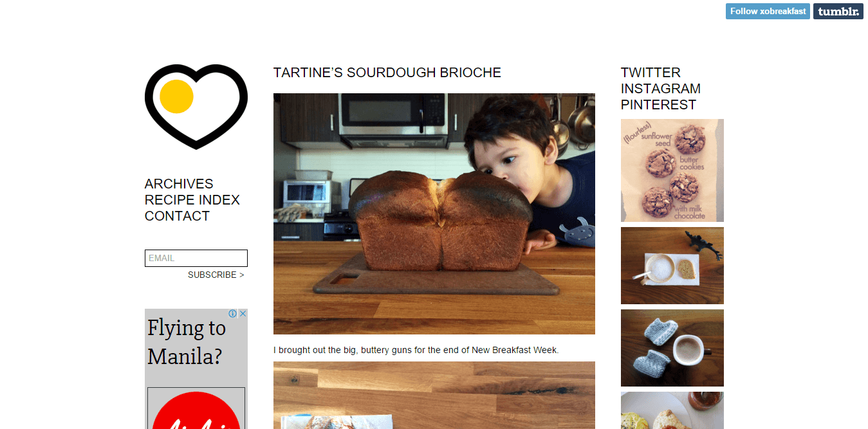This screenshot has height=429, width=868.
Task: Click the heart-shaped egg logo
Action: coord(196,107)
